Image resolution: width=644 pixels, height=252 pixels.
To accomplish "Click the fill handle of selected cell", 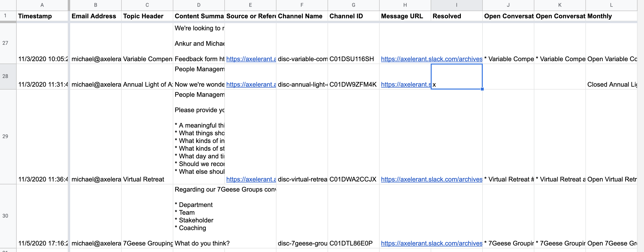I will (482, 89).
